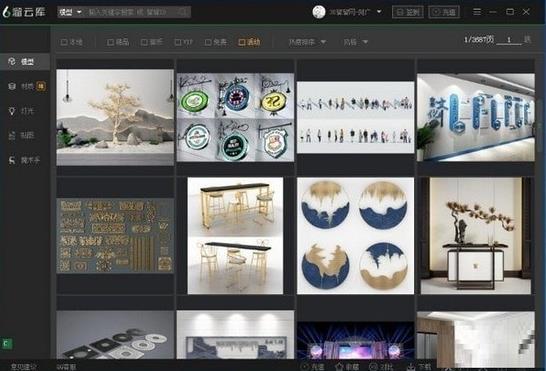Expand the account name dropdown arrow
The height and width of the screenshot is (371, 546).
pos(379,12)
